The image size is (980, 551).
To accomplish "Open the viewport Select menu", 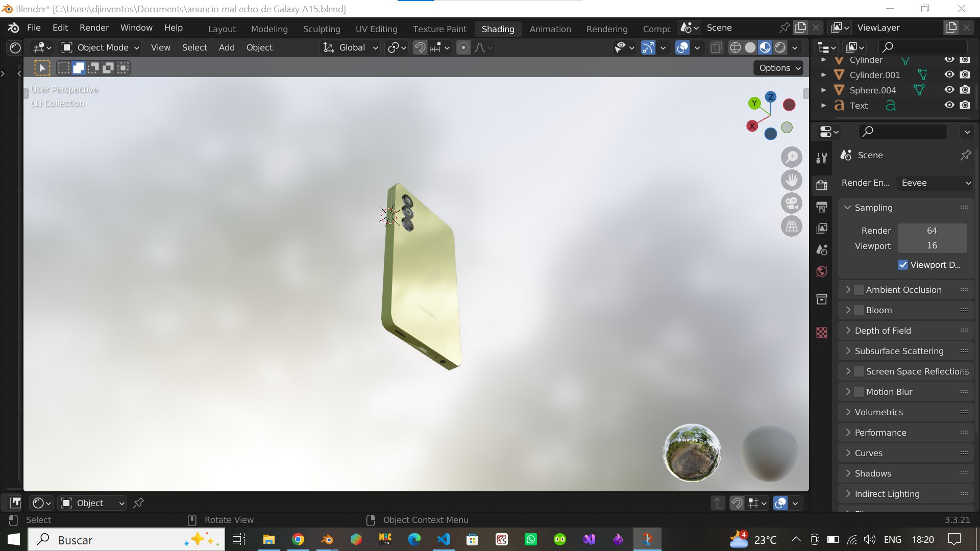I will tap(194, 47).
